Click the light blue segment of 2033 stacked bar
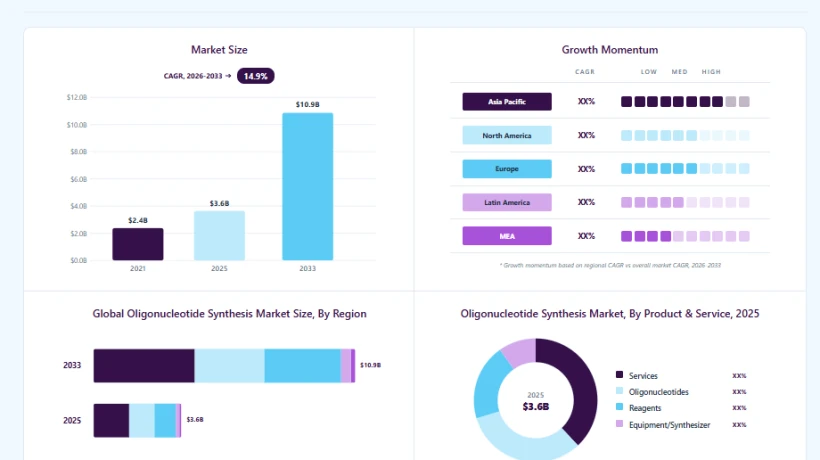820x460 pixels. [x=230, y=366]
